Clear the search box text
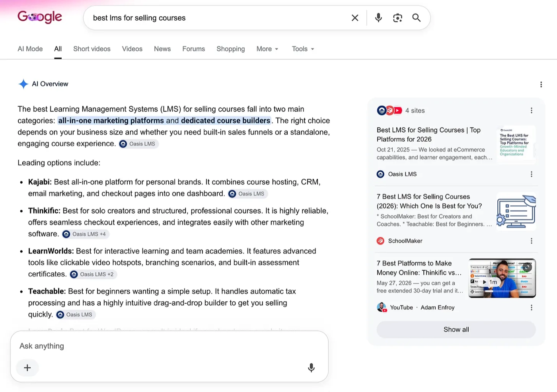557x392 pixels. pyautogui.click(x=355, y=18)
